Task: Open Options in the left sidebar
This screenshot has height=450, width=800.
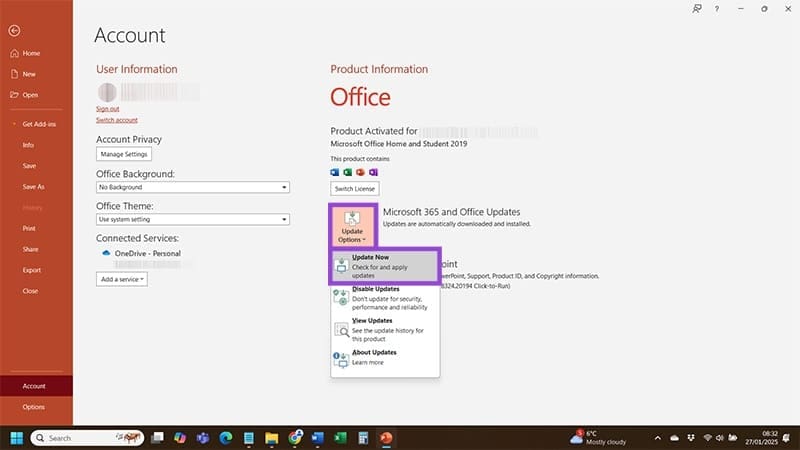Action: tap(34, 407)
